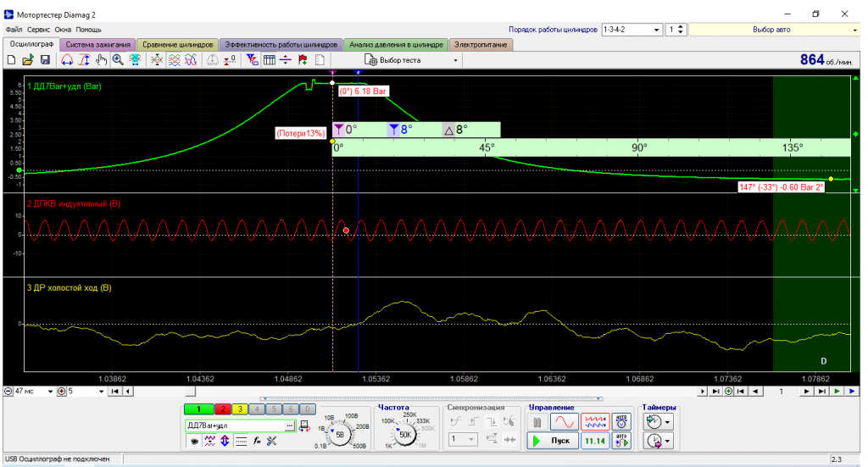868x467 pixels.
Task: Click the blue vertical arrows channel icon
Action: pos(225,441)
